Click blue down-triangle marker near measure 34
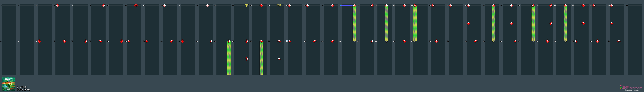Screen dimensions: 644x92 [x=287, y=41]
